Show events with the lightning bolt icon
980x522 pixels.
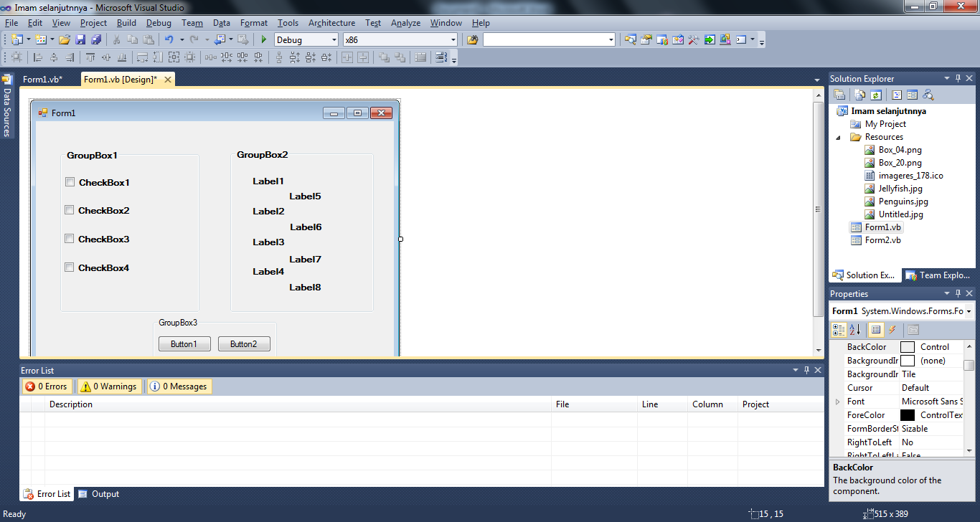click(x=892, y=330)
